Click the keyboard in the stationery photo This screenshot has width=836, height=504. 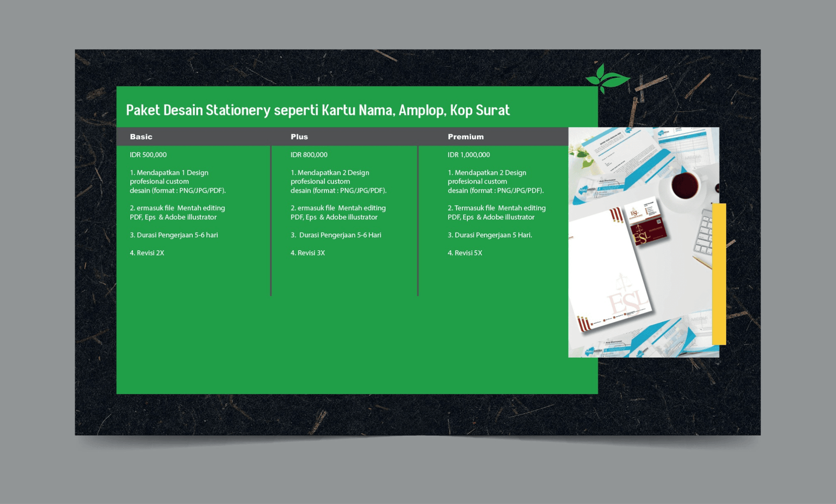tap(704, 232)
